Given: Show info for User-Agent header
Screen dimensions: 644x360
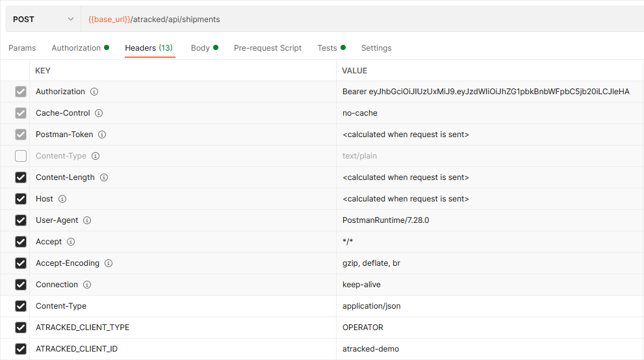Looking at the screenshot, I should click(87, 220).
